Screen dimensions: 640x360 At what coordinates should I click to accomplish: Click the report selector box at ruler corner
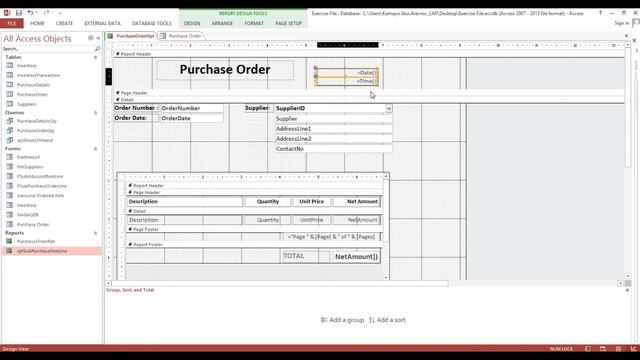(x=109, y=45)
